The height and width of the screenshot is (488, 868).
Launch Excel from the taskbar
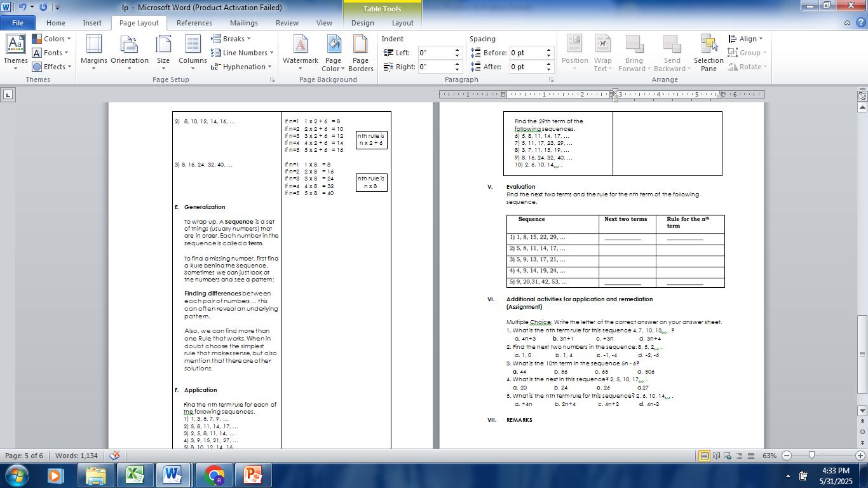(x=134, y=475)
